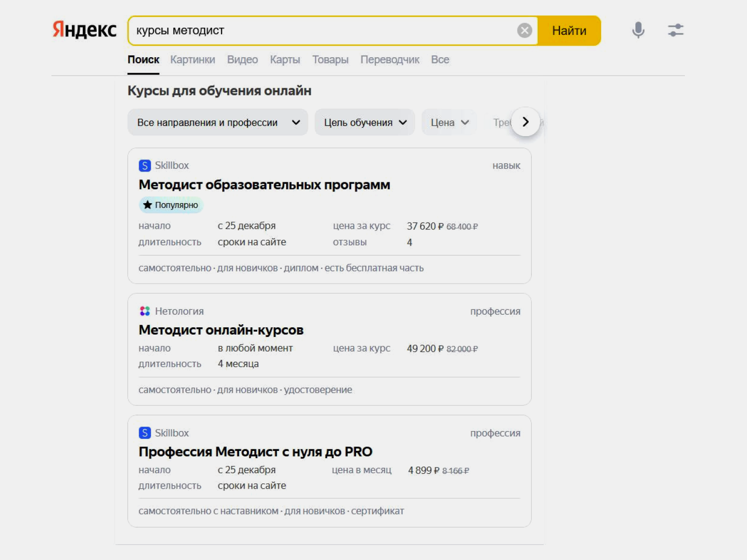Open the Видео tab
The width and height of the screenshot is (747, 560).
243,60
